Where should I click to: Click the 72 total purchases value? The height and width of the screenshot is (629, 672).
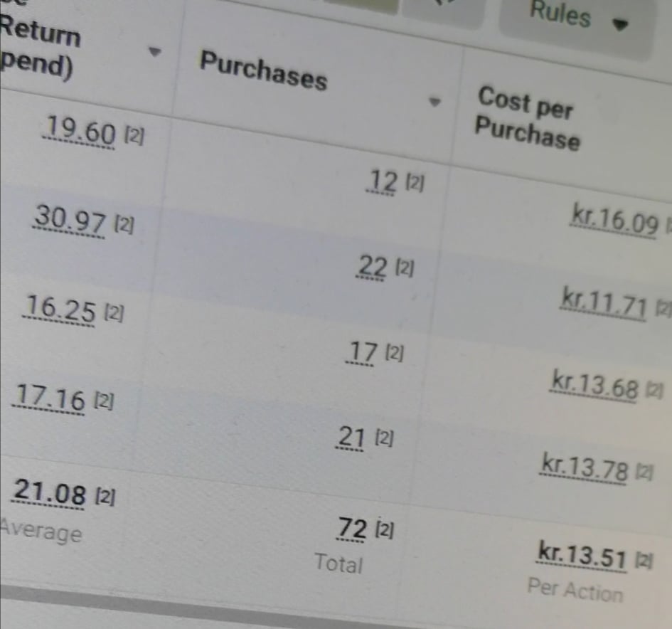coord(352,528)
